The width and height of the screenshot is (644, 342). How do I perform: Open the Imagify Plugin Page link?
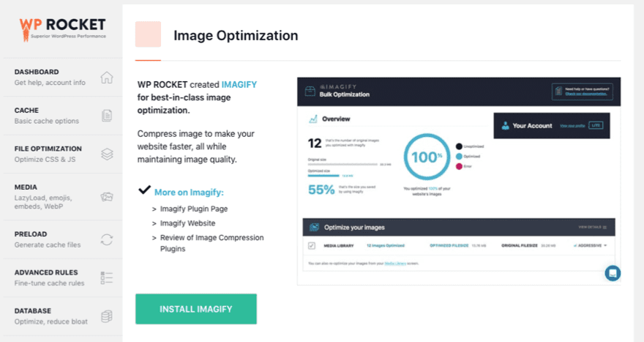(192, 209)
